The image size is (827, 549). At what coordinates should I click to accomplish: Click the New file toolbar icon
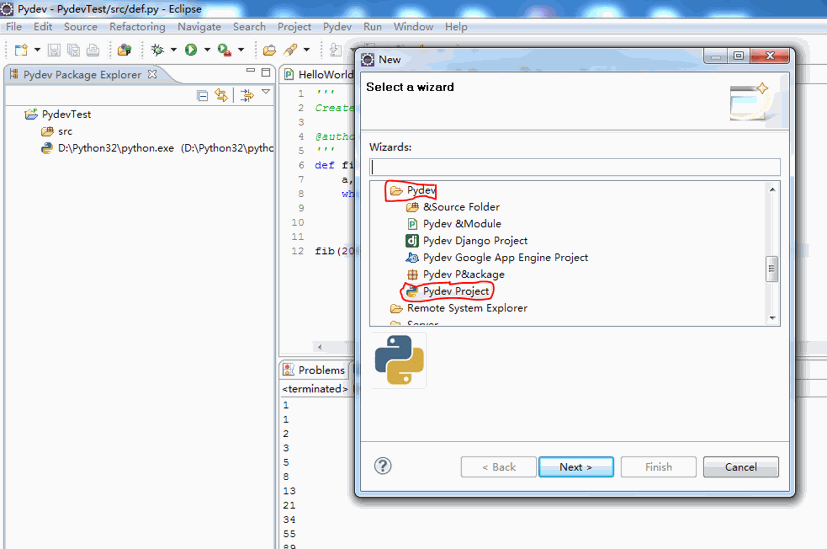pos(21,50)
